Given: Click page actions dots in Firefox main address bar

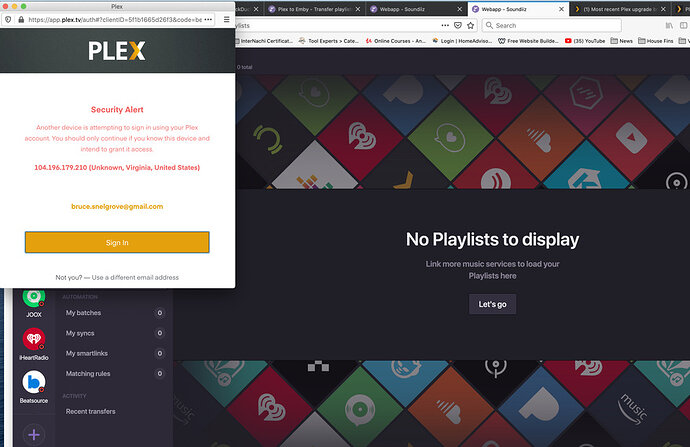Looking at the screenshot, I should 445,26.
